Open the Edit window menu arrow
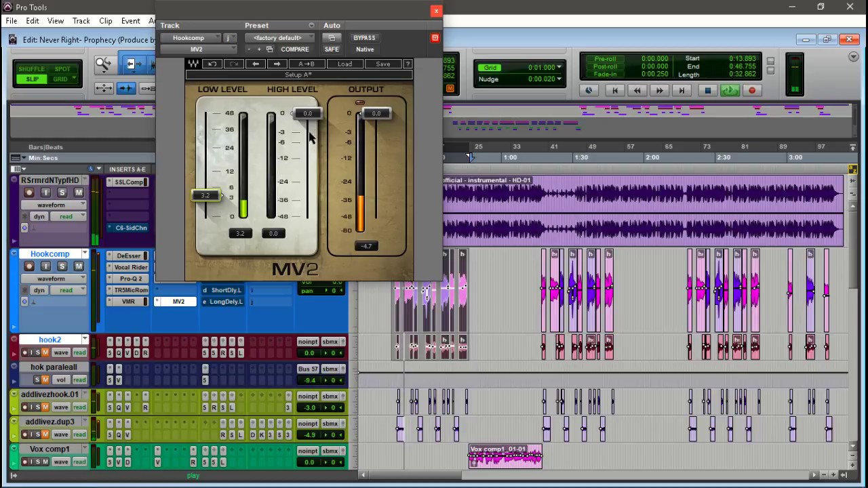 [854, 57]
